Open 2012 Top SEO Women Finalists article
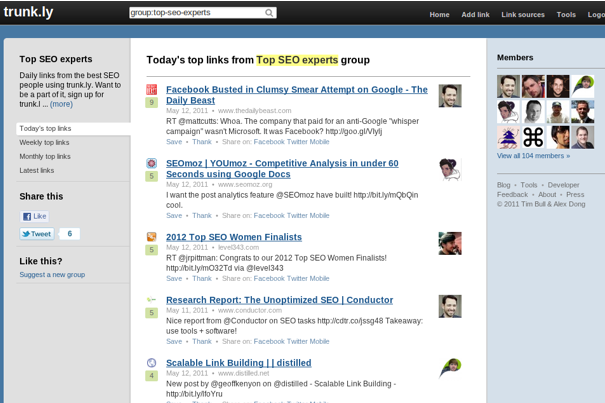This screenshot has height=403, width=605. pyautogui.click(x=233, y=237)
